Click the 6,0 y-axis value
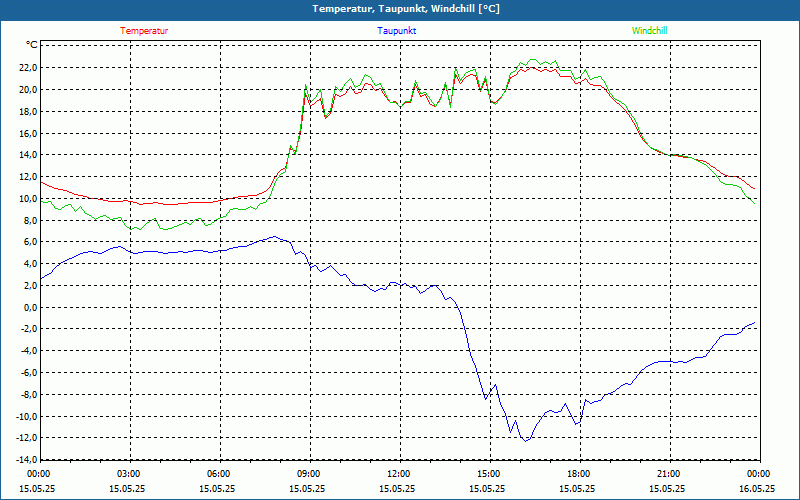The image size is (800, 500). 30,242
